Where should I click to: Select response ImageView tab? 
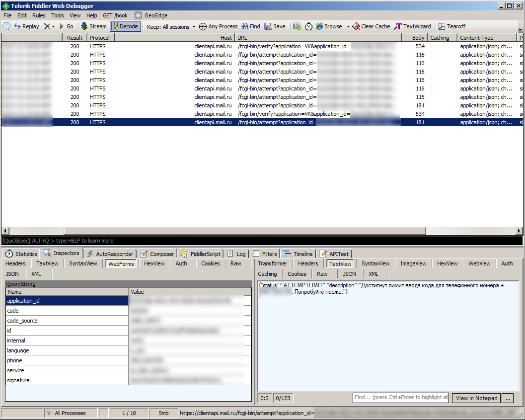[413, 263]
